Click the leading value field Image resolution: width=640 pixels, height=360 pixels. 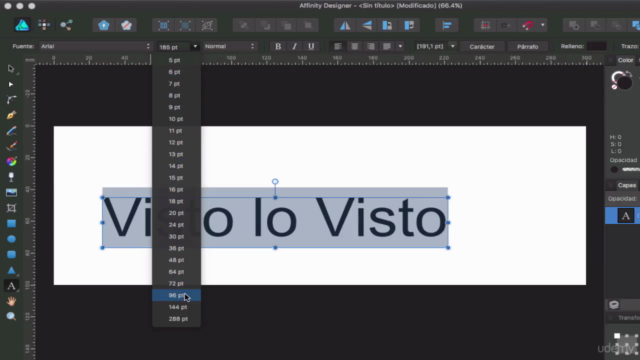point(431,47)
